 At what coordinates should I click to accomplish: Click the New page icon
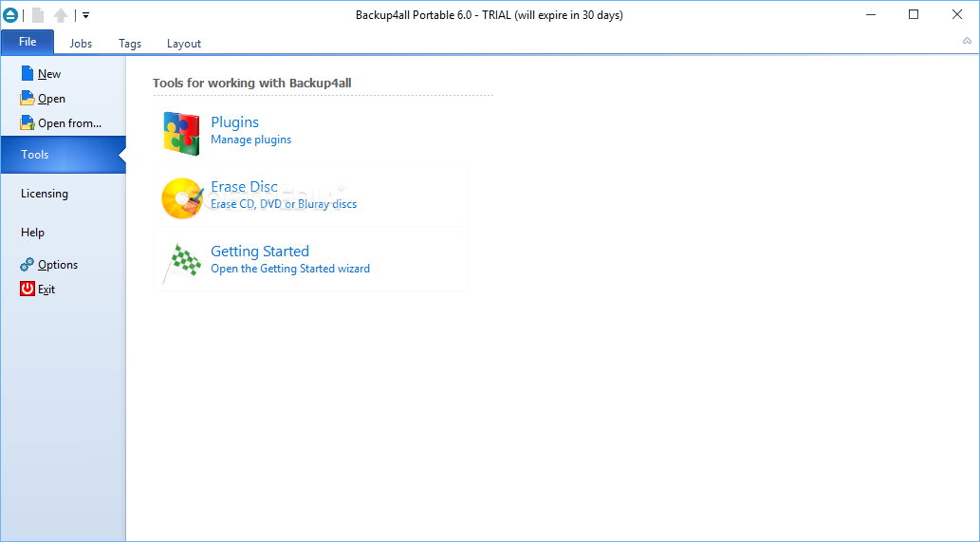27,73
